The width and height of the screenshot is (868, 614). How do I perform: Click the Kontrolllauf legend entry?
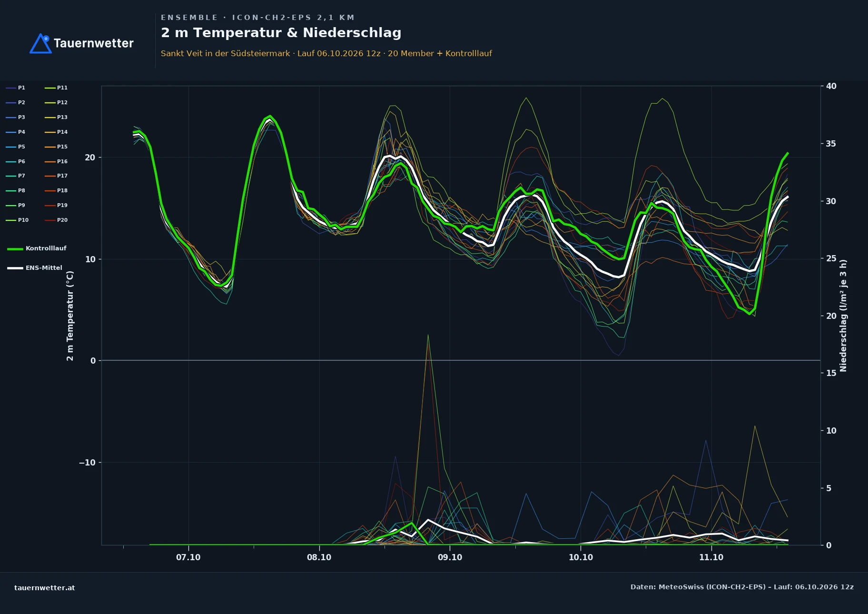pos(37,248)
